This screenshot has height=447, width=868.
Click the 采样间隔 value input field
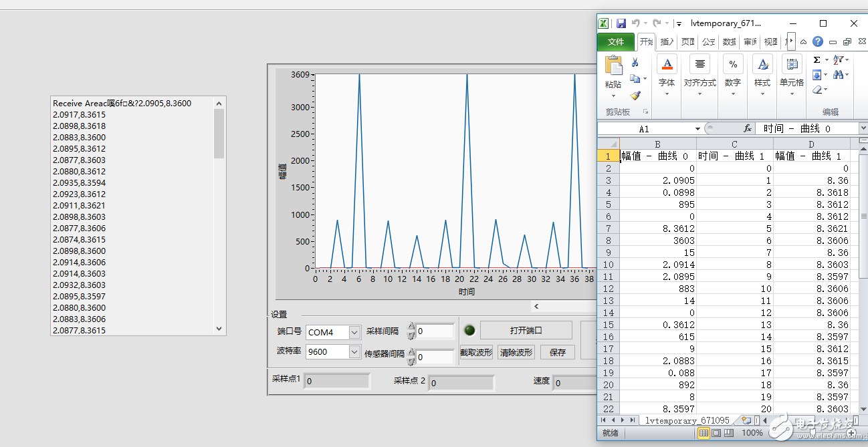435,331
